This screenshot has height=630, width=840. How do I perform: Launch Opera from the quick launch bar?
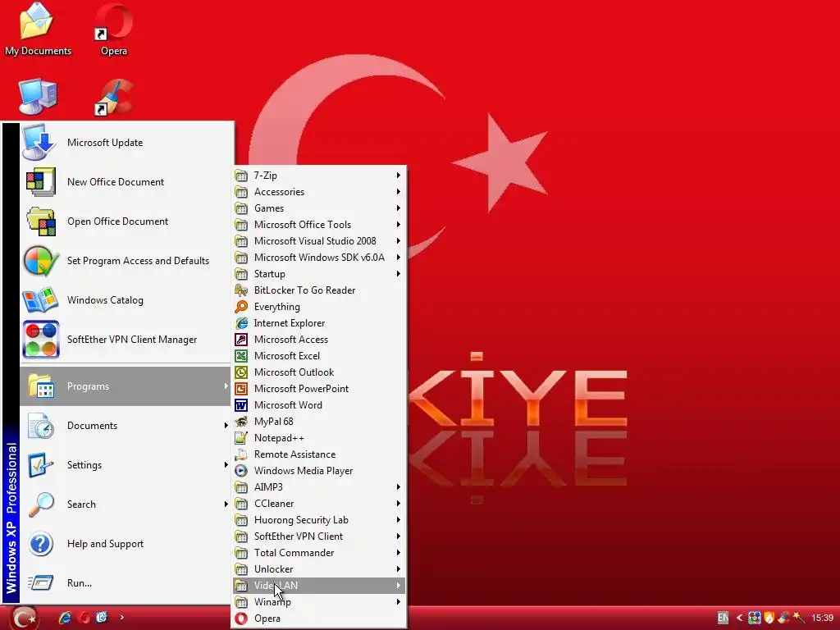[84, 617]
